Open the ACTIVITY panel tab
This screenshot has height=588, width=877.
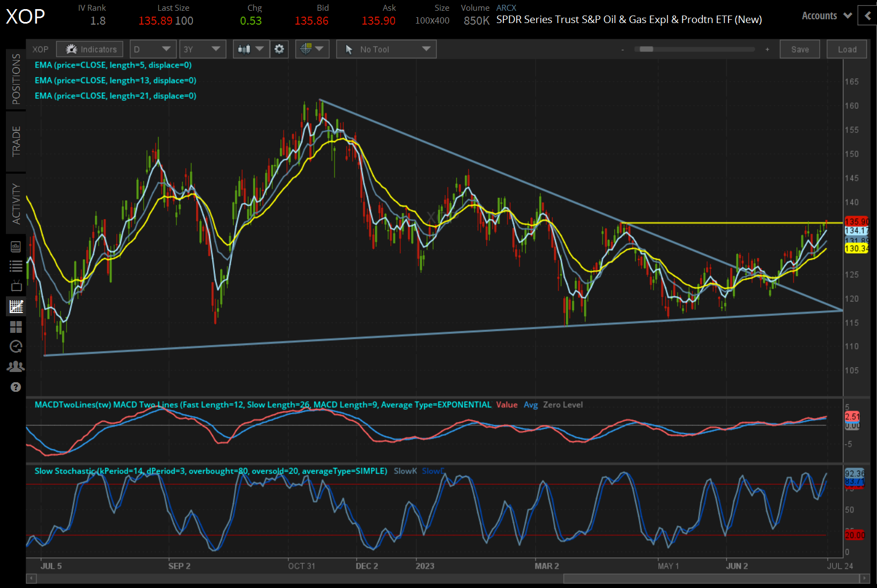click(x=16, y=204)
